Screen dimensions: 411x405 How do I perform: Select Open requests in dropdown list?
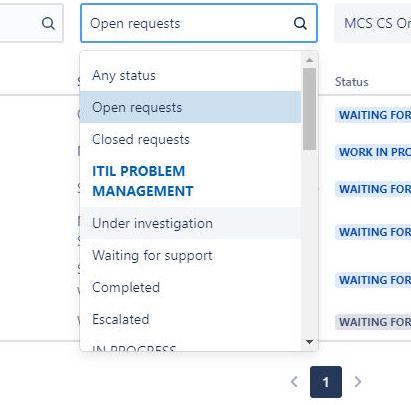(190, 107)
